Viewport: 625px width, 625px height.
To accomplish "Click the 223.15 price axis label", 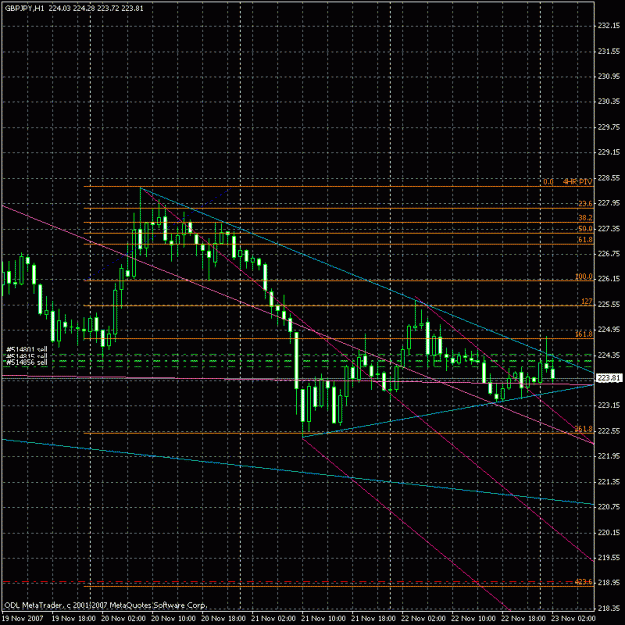I will 609,405.
